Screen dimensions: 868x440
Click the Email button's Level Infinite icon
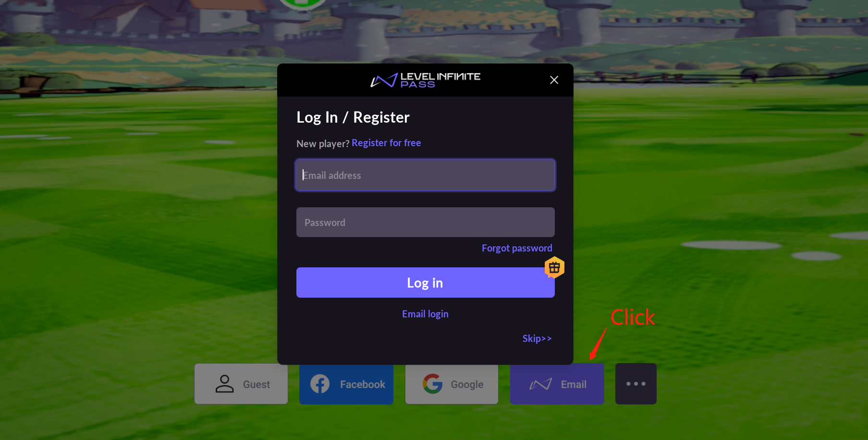pos(541,384)
